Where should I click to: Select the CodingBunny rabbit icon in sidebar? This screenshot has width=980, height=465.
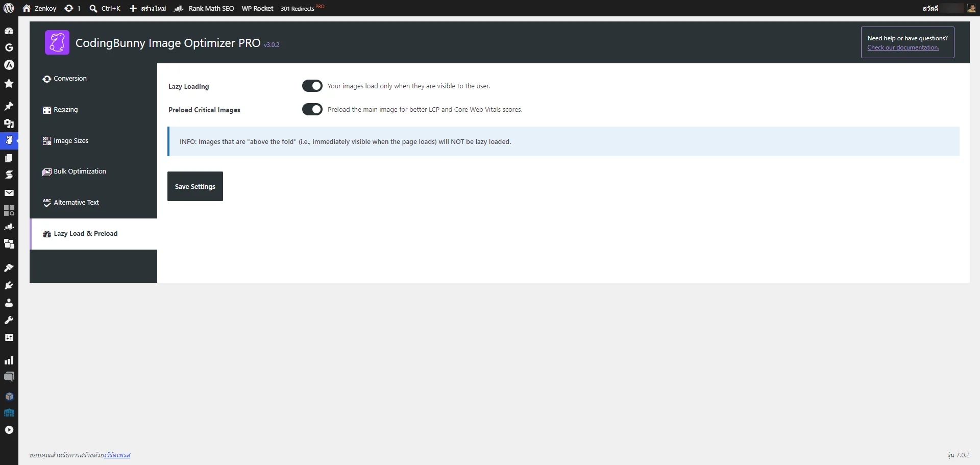tap(9, 140)
